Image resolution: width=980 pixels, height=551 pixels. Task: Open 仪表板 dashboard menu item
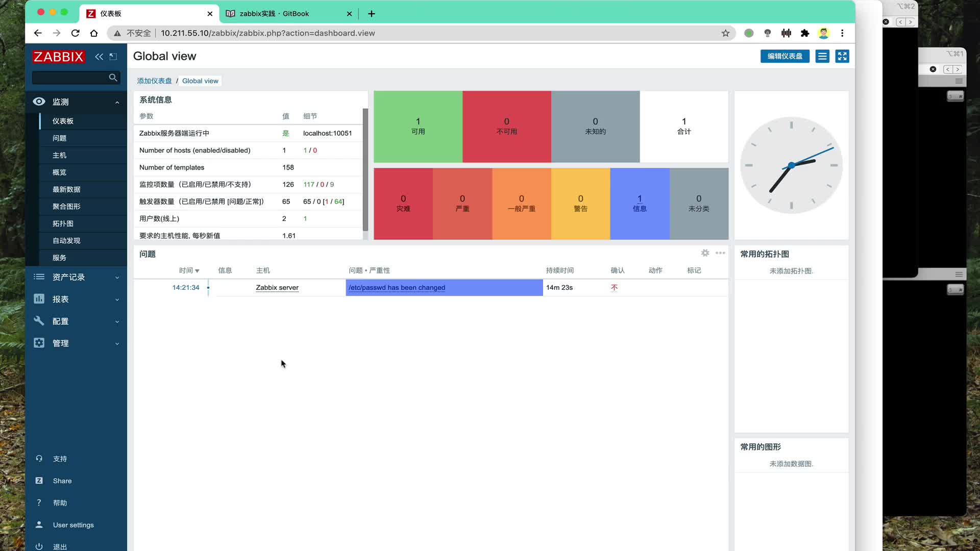[x=63, y=121]
